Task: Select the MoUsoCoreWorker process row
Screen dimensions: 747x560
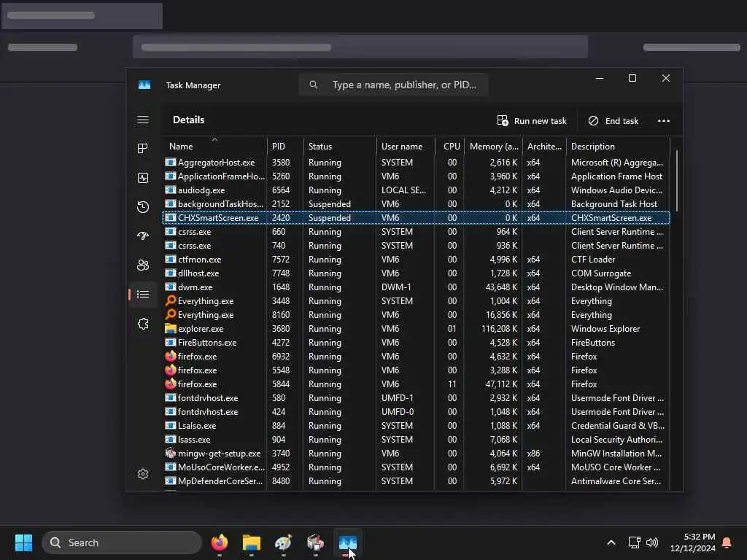Action: click(x=417, y=467)
